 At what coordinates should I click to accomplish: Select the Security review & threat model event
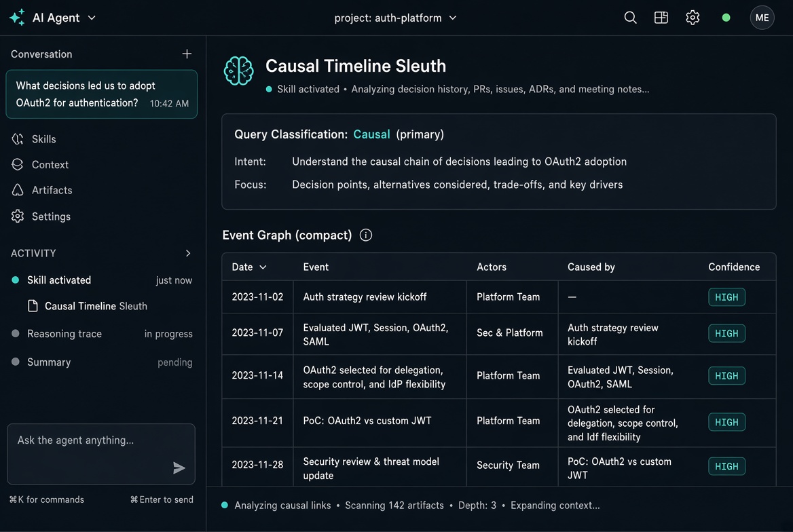tap(371, 468)
